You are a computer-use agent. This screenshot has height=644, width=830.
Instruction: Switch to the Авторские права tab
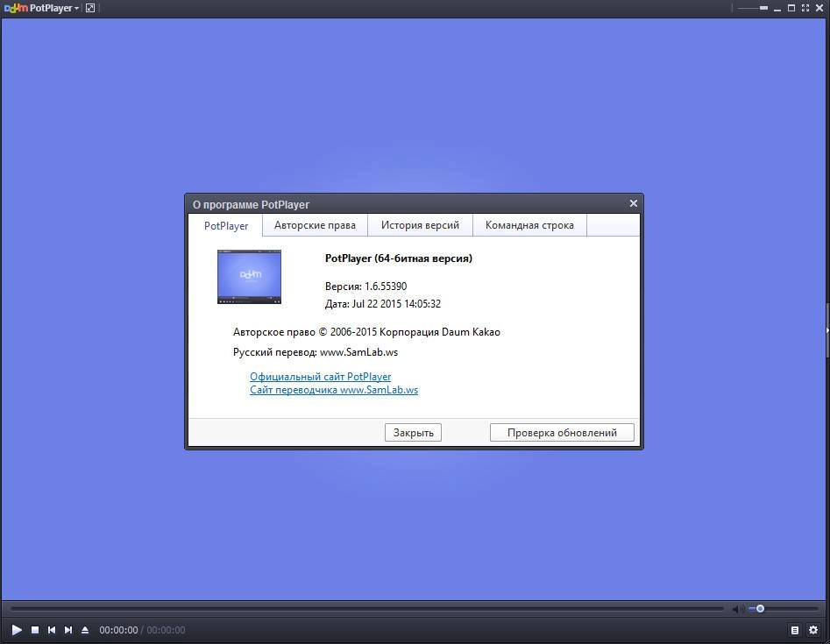point(315,225)
